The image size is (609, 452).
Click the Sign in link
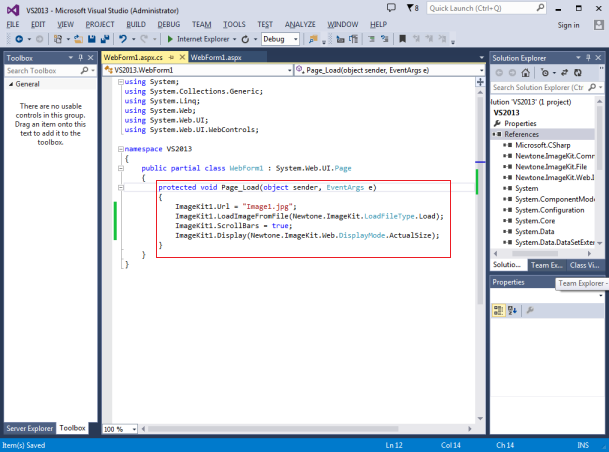point(568,25)
